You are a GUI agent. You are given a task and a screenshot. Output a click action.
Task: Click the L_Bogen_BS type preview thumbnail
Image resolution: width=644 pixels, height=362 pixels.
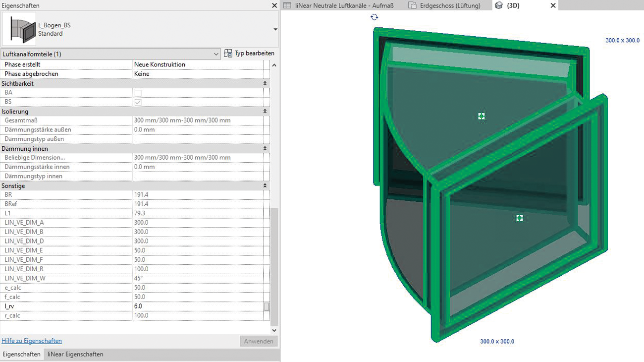click(x=19, y=29)
